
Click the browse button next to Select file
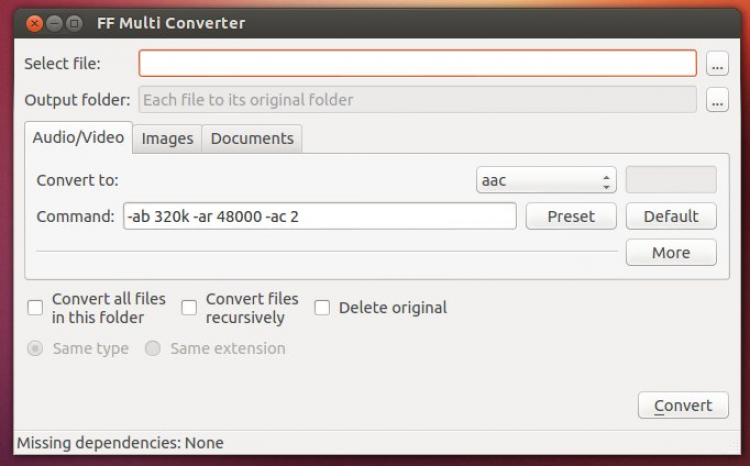(716, 64)
